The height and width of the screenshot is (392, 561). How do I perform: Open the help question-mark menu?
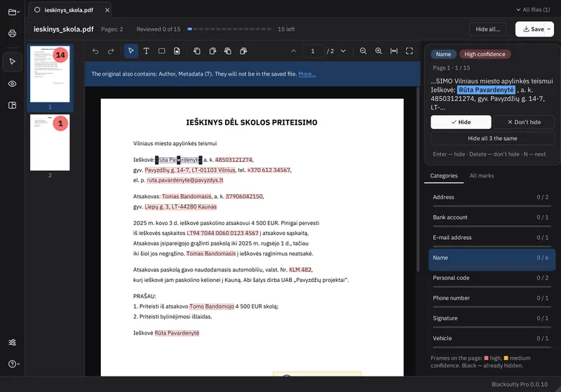13,364
